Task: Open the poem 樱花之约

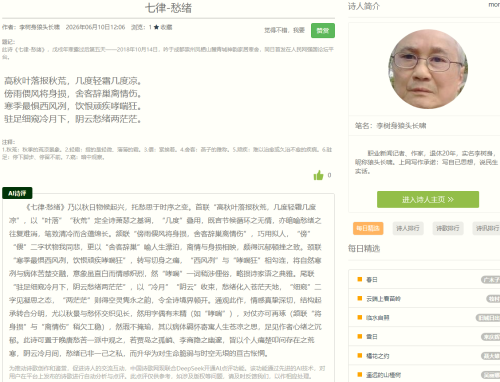Action: tap(378, 356)
